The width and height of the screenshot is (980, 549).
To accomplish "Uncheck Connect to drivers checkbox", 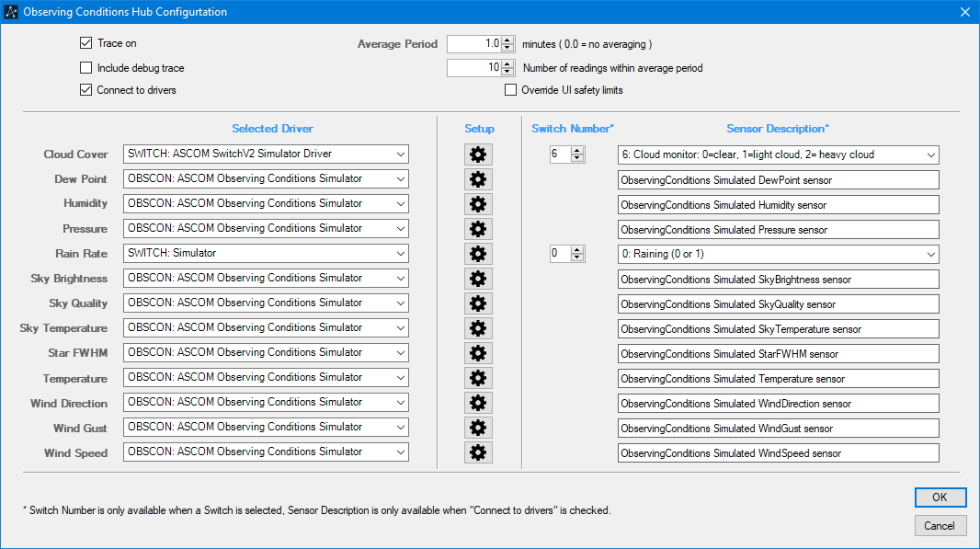I will [86, 90].
